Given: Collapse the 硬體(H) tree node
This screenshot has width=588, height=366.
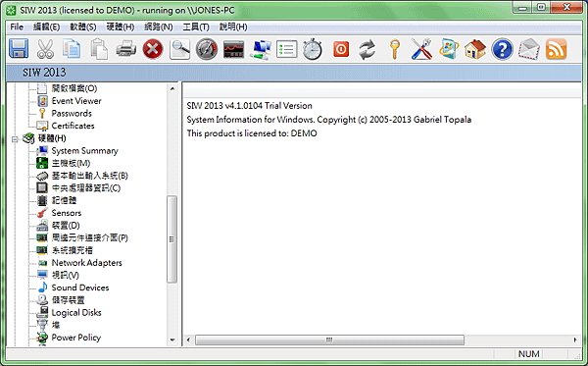Looking at the screenshot, I should tap(15, 139).
